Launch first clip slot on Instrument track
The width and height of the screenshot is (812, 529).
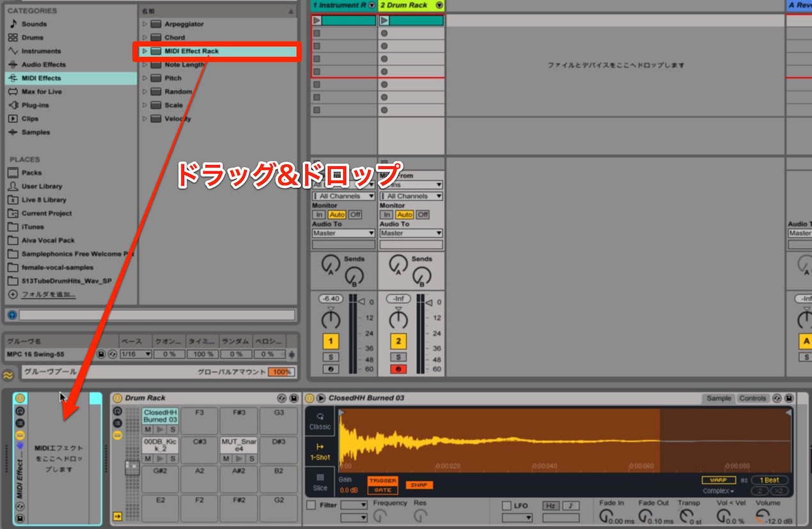click(317, 20)
